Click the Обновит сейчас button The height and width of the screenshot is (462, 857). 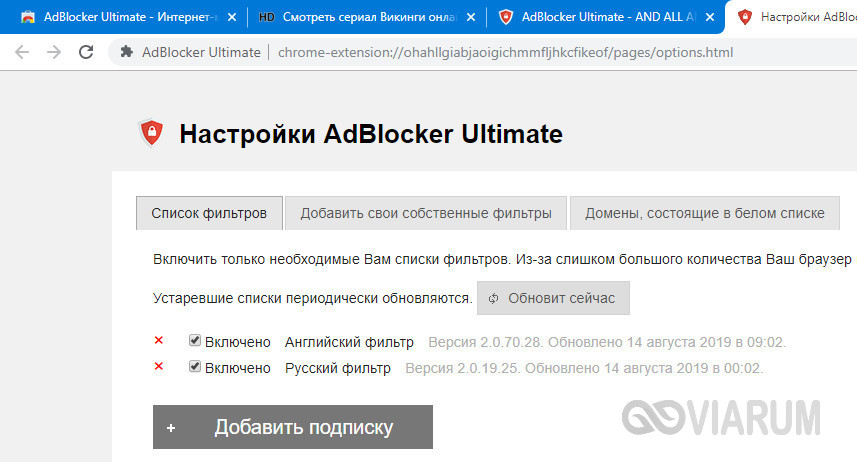553,298
